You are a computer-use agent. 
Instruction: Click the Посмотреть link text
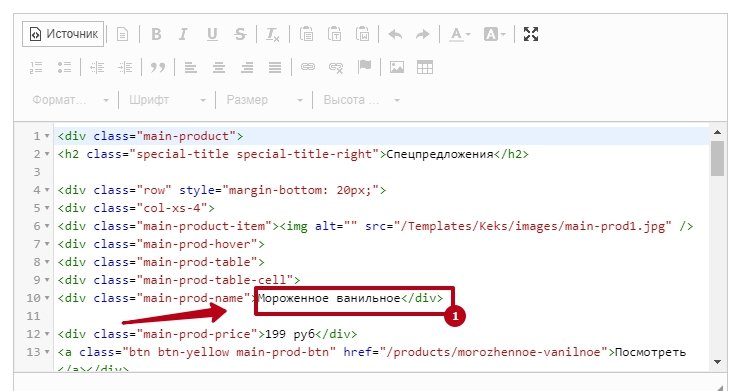pos(650,352)
